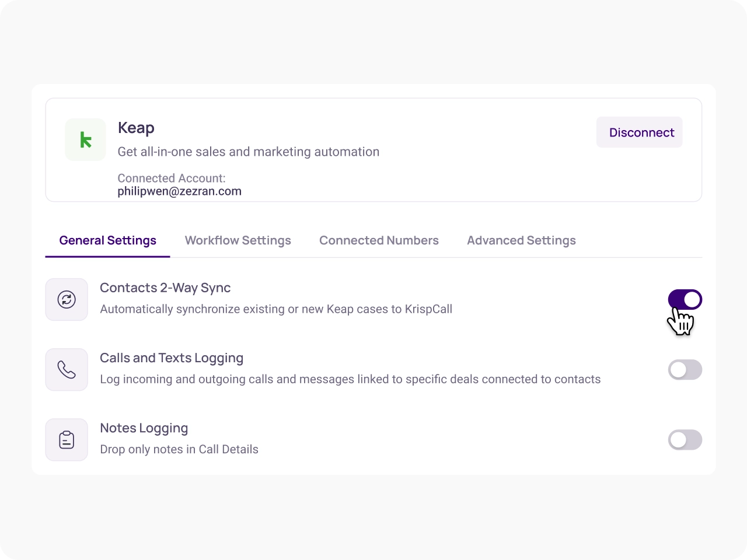
Task: Click the 'Notes Logging' heading
Action: click(144, 428)
